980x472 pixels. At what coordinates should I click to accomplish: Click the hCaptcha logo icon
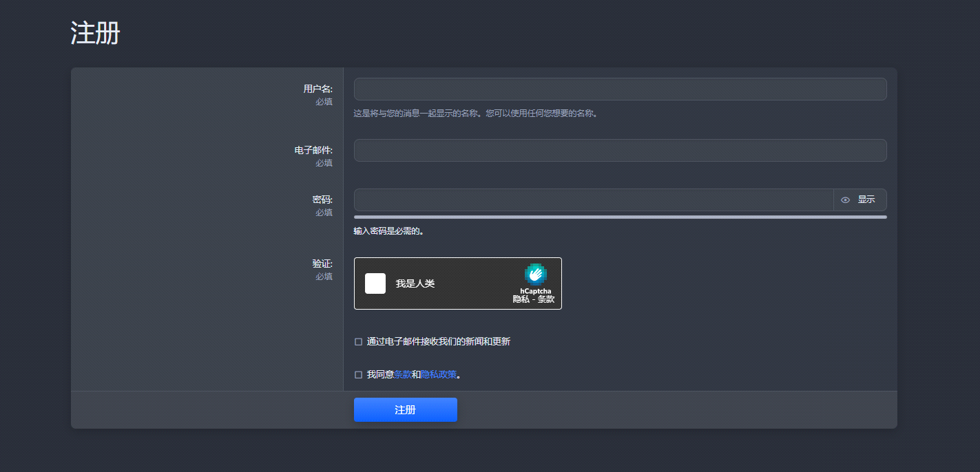(535, 275)
